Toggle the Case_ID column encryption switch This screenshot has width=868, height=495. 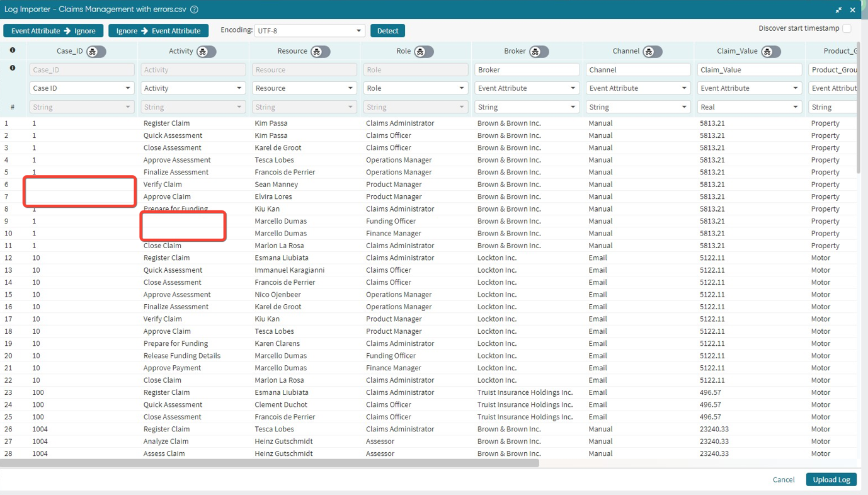(x=96, y=52)
